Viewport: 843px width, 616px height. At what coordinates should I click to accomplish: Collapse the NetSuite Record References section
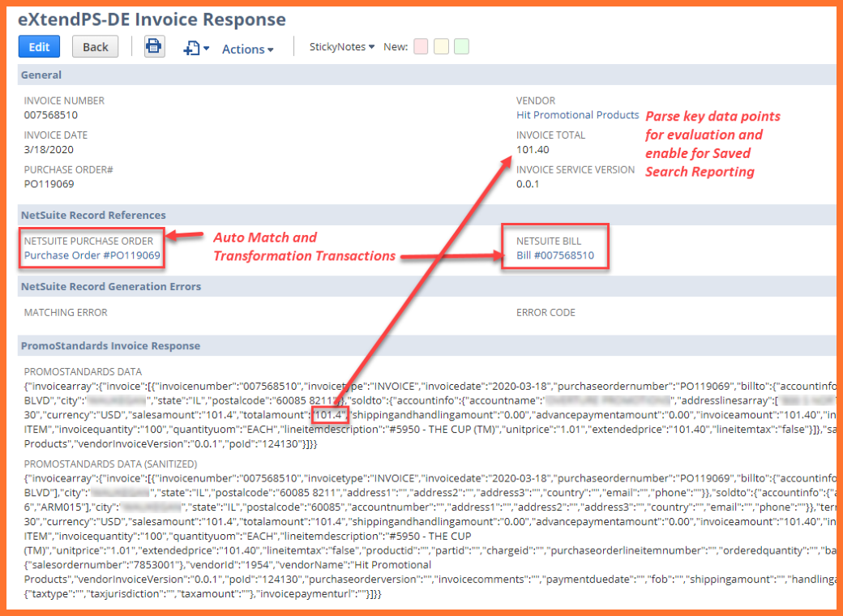427,215
